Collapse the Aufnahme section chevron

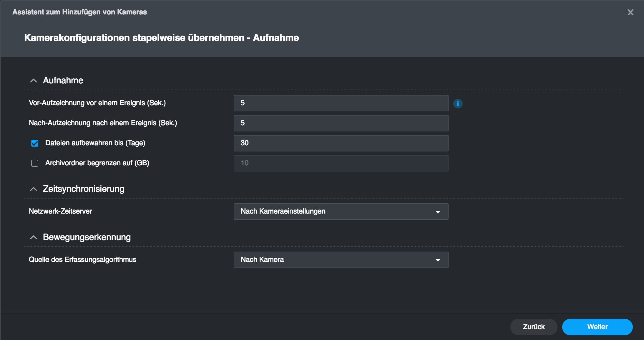[34, 80]
